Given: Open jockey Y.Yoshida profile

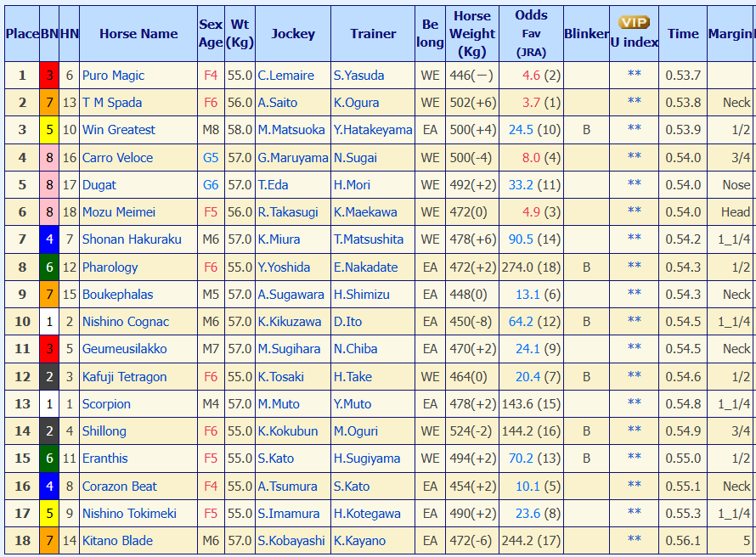Looking at the screenshot, I should [x=284, y=267].
